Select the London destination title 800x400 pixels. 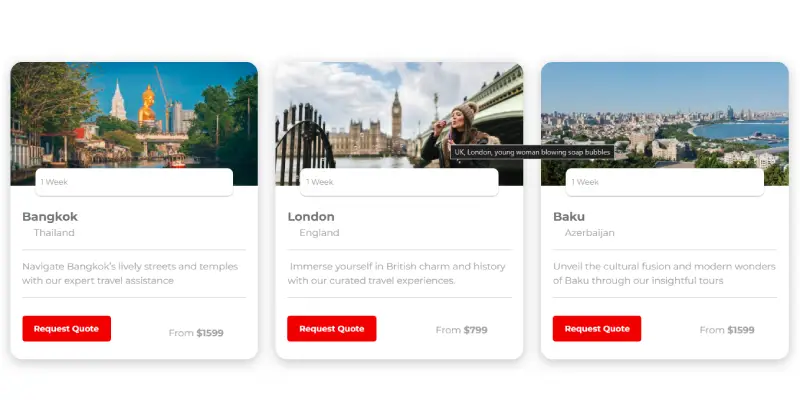[311, 217]
